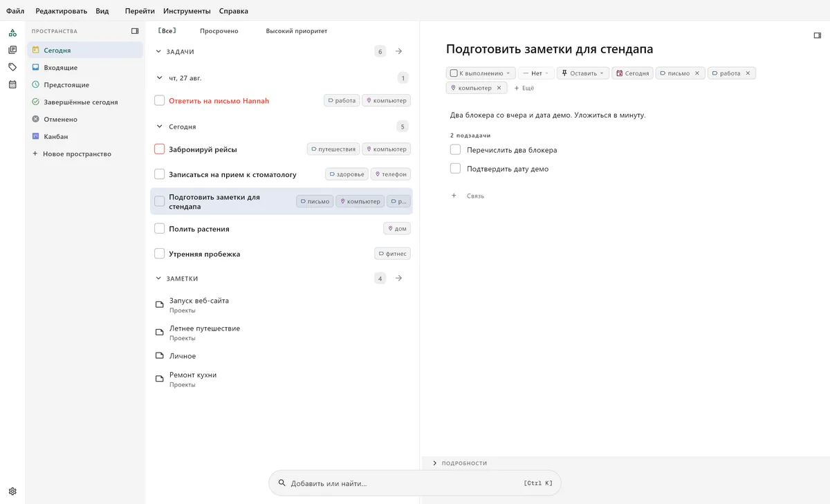Open the Канбан space
The width and height of the screenshot is (830, 504).
click(x=85, y=136)
